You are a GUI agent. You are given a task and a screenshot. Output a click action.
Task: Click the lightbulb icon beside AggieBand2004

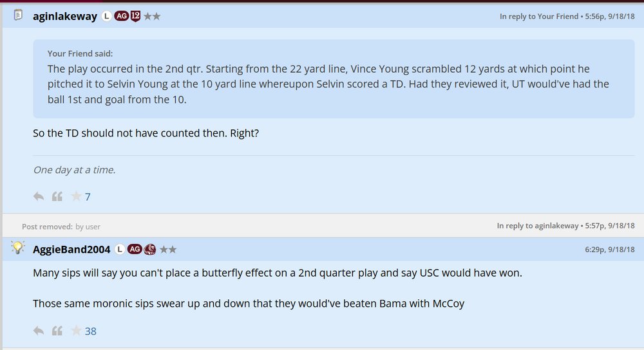pyautogui.click(x=18, y=248)
